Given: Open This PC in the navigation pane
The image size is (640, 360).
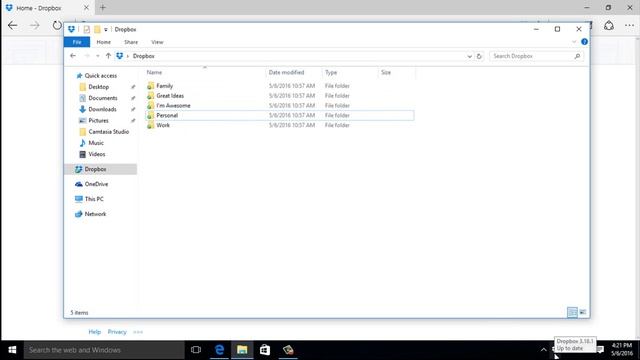Looking at the screenshot, I should [94, 199].
